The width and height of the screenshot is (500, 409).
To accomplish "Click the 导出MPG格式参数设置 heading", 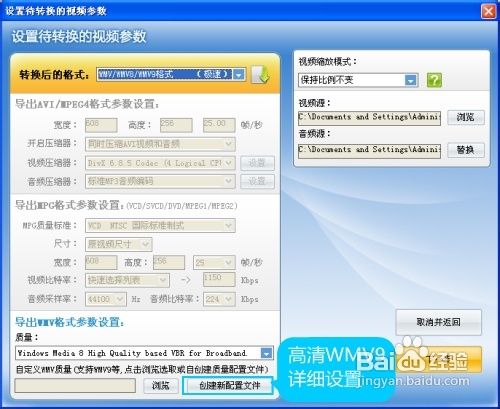I will click(126, 205).
